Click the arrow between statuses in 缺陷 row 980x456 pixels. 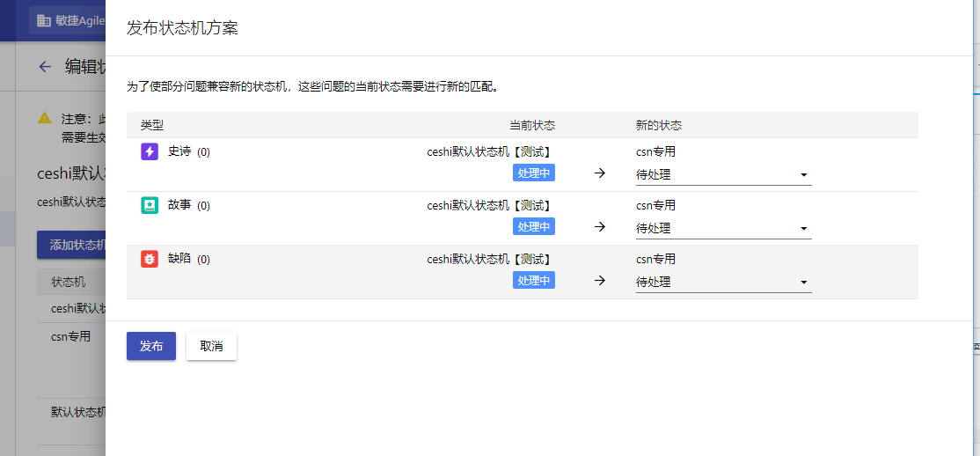[x=600, y=280]
